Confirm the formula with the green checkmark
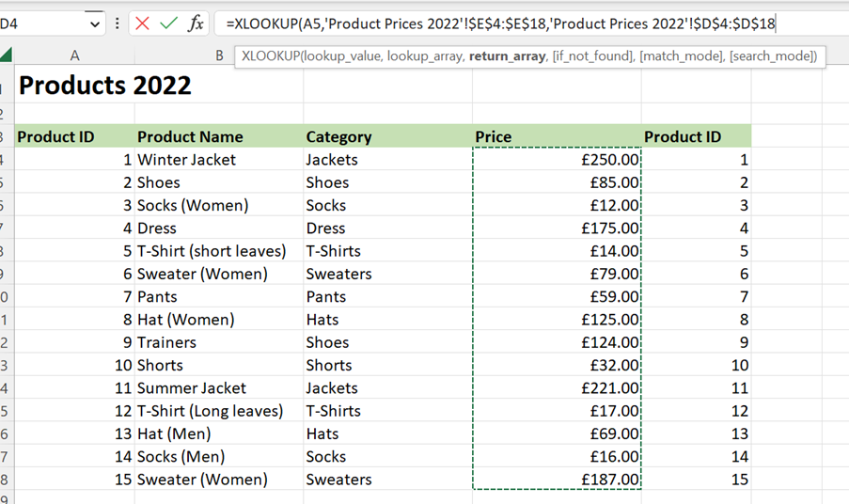 tap(169, 24)
